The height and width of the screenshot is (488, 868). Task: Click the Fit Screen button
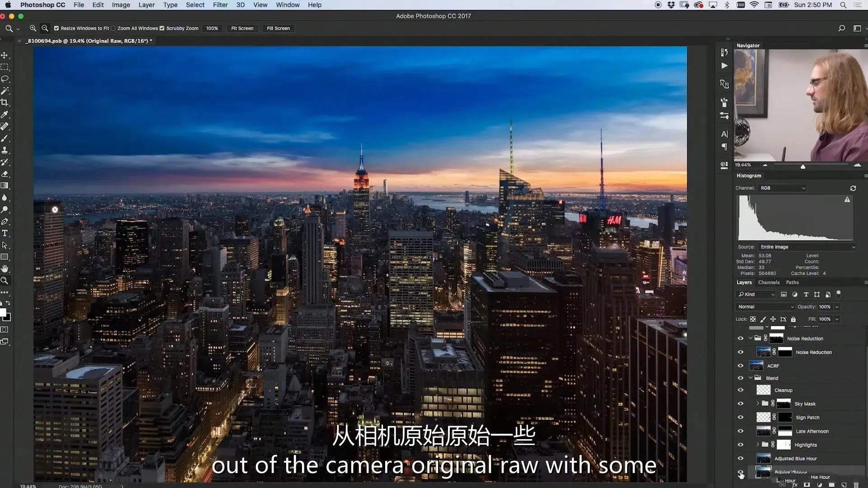pyautogui.click(x=242, y=28)
